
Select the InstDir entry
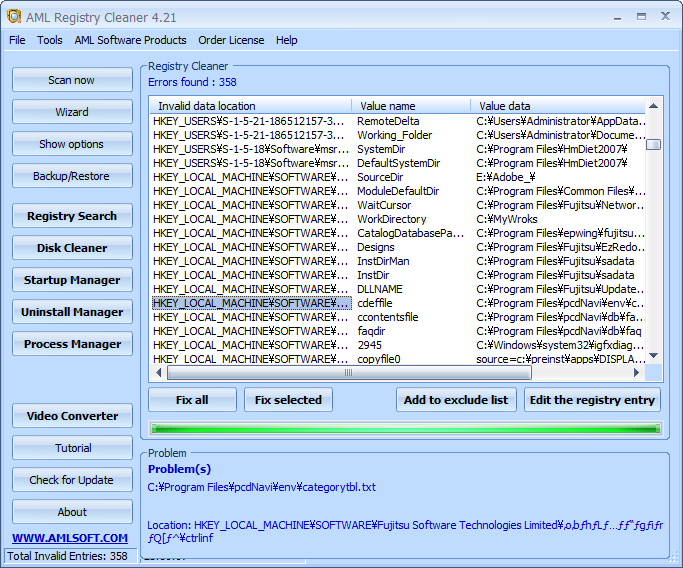[x=398, y=275]
